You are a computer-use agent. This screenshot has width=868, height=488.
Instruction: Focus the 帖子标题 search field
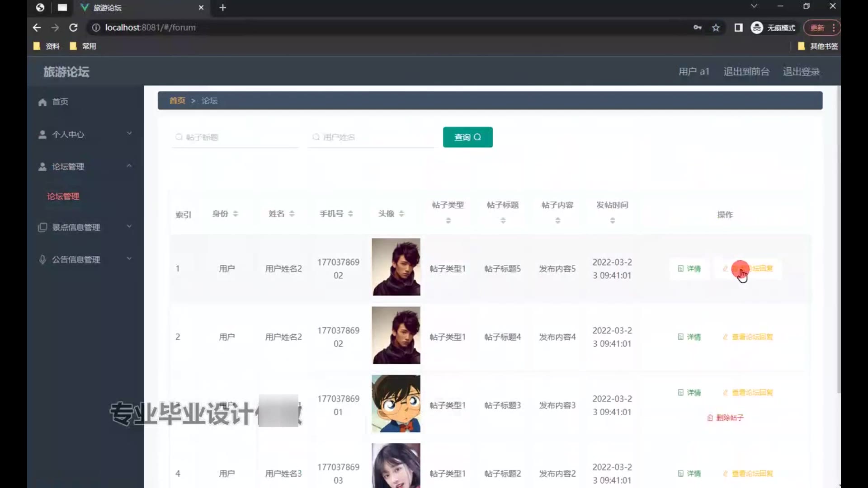[x=235, y=137]
